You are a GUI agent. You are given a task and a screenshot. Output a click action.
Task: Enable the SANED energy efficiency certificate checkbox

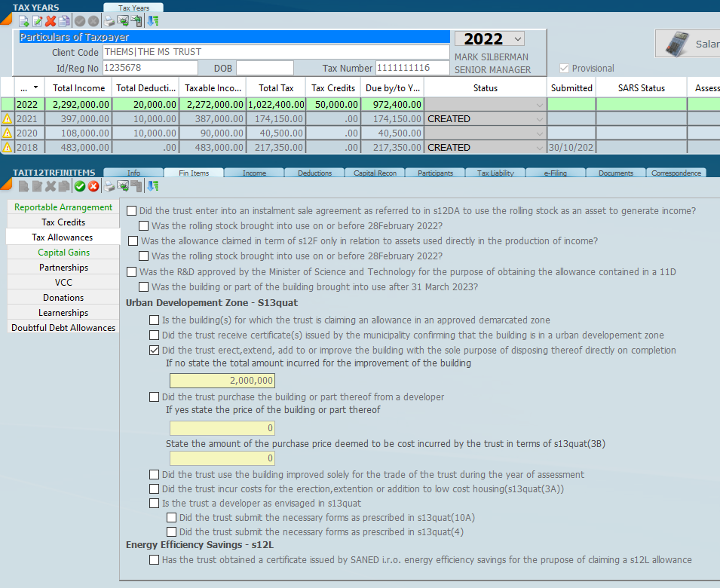tap(155, 560)
